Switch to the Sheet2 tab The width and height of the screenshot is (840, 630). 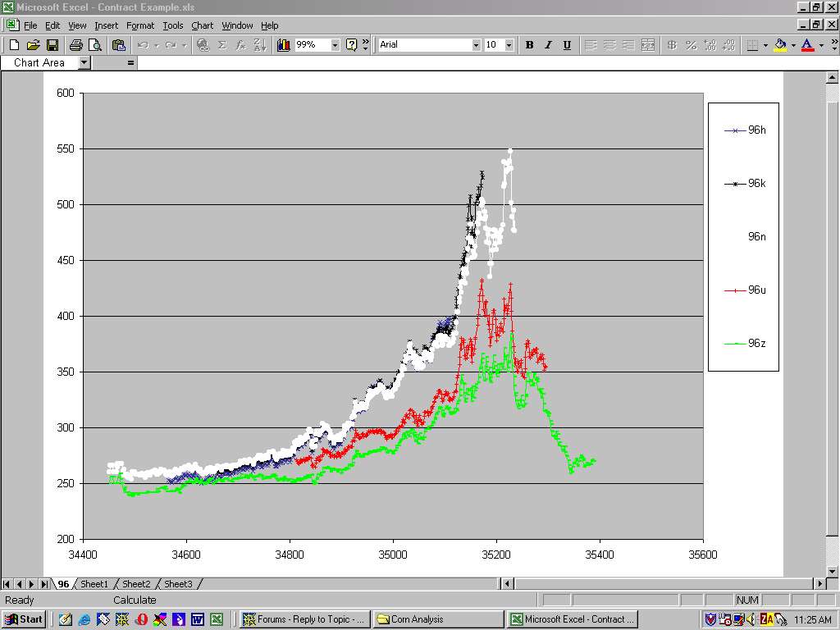point(136,584)
